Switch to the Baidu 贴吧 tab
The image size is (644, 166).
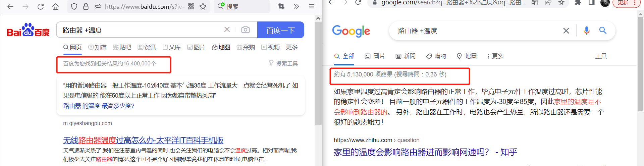122,47
